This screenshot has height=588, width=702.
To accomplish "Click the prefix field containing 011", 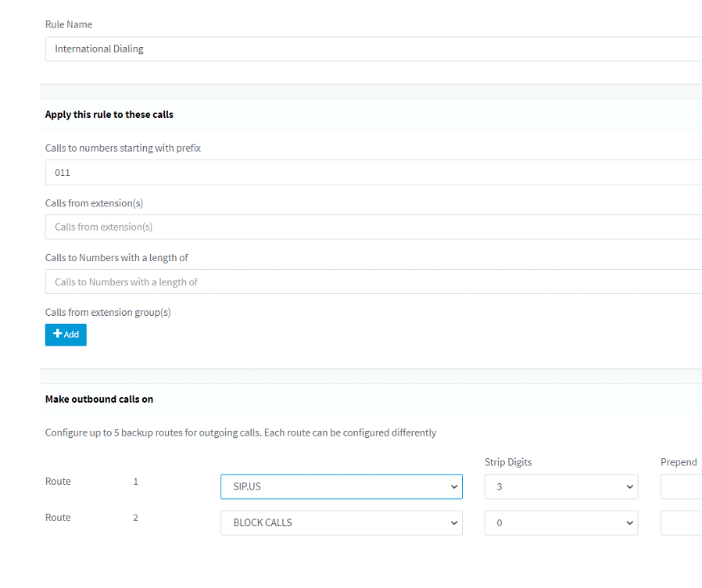I will click(x=313, y=172).
